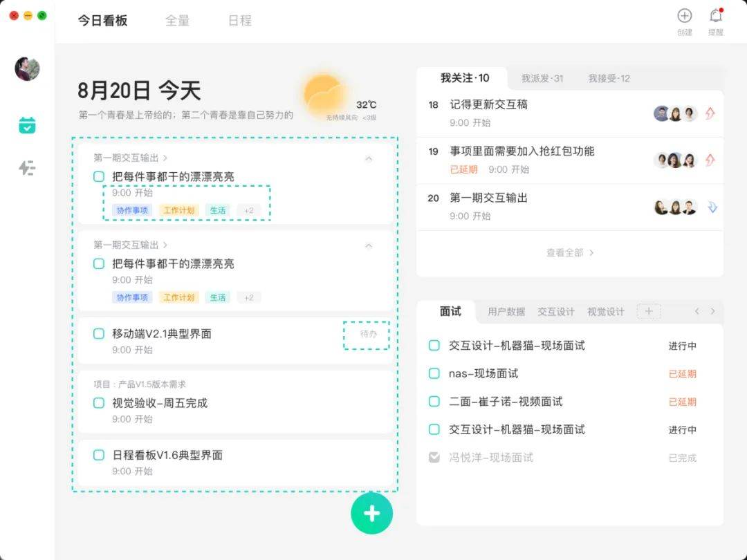The height and width of the screenshot is (560, 747).
Task: Open 事项里面需要加入抢红包功能 item title
Action: [522, 151]
